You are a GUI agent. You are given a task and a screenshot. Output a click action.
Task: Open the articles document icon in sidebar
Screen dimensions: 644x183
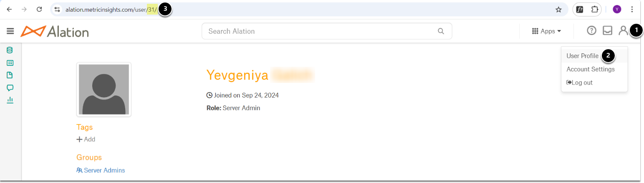point(10,75)
